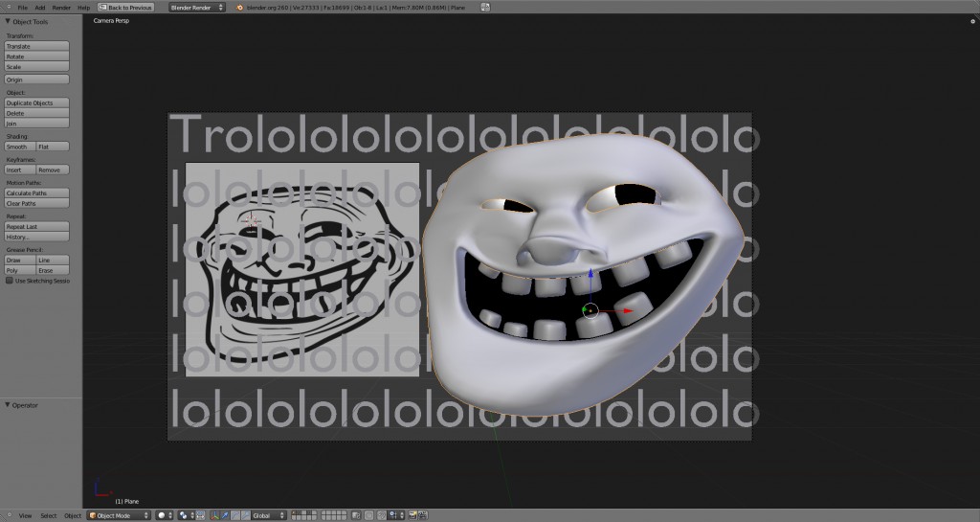980x522 pixels.
Task: Open the 3D view editor type selector
Action: click(x=9, y=515)
